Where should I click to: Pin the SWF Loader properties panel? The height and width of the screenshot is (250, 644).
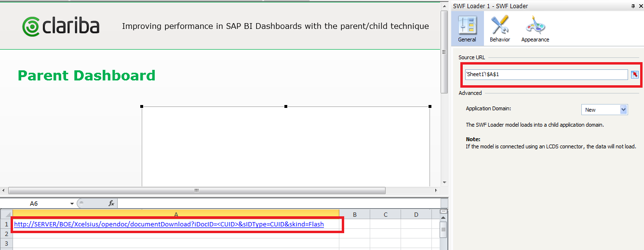click(633, 6)
